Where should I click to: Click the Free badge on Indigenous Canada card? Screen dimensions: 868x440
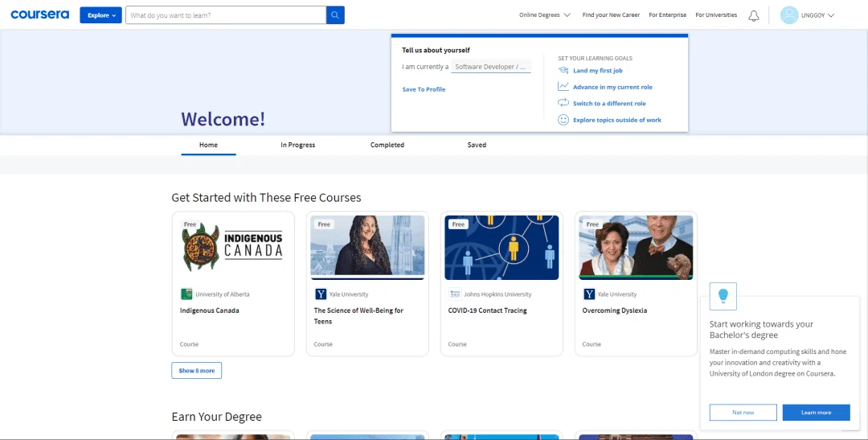(x=190, y=224)
